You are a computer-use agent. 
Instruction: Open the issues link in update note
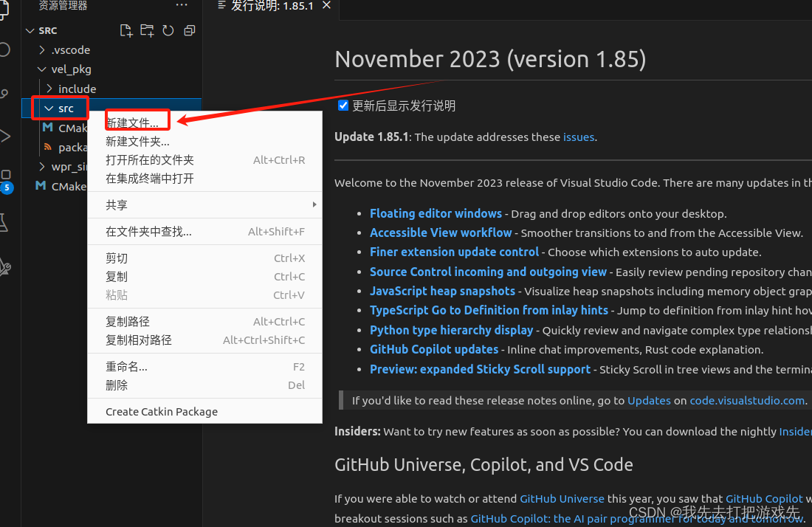579,137
